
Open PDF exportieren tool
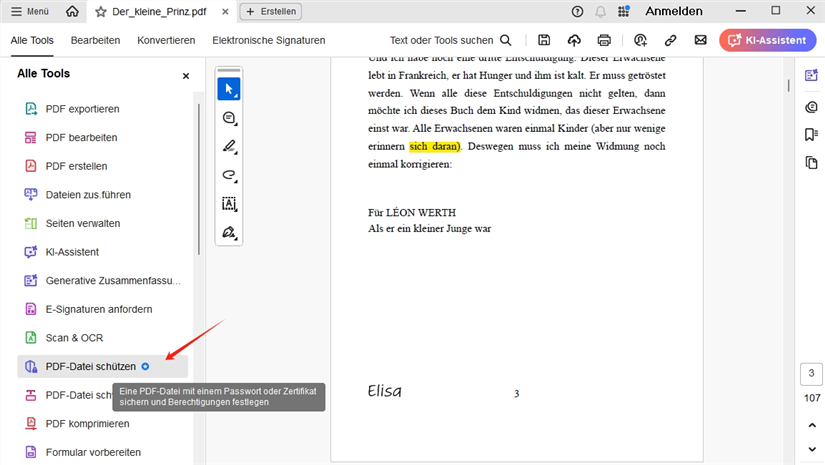103,109
